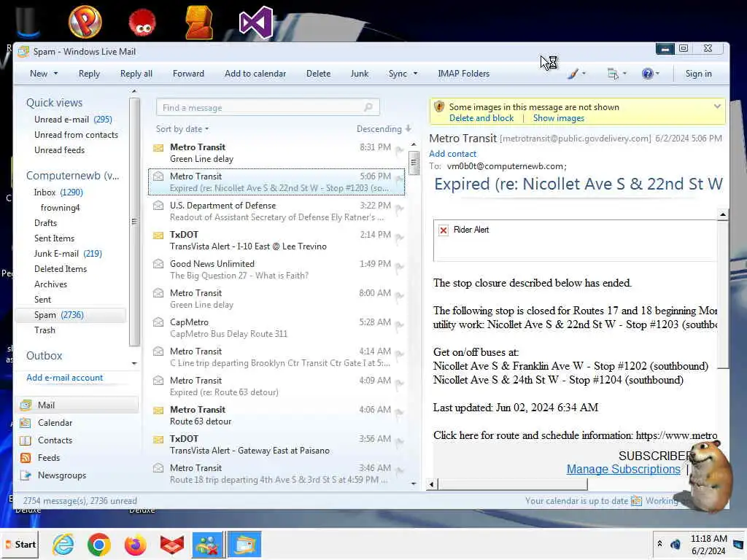This screenshot has height=560, width=747.
Task: Open Firefox from taskbar
Action: (135, 545)
